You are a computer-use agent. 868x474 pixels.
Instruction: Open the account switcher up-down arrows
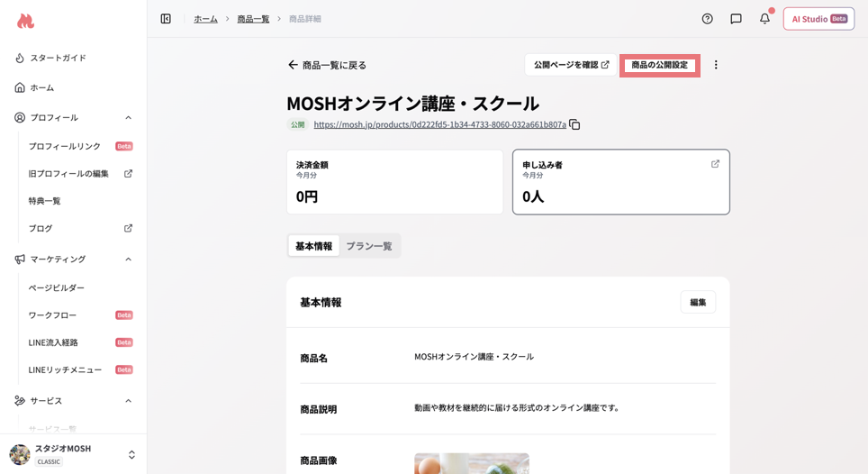pyautogui.click(x=131, y=454)
